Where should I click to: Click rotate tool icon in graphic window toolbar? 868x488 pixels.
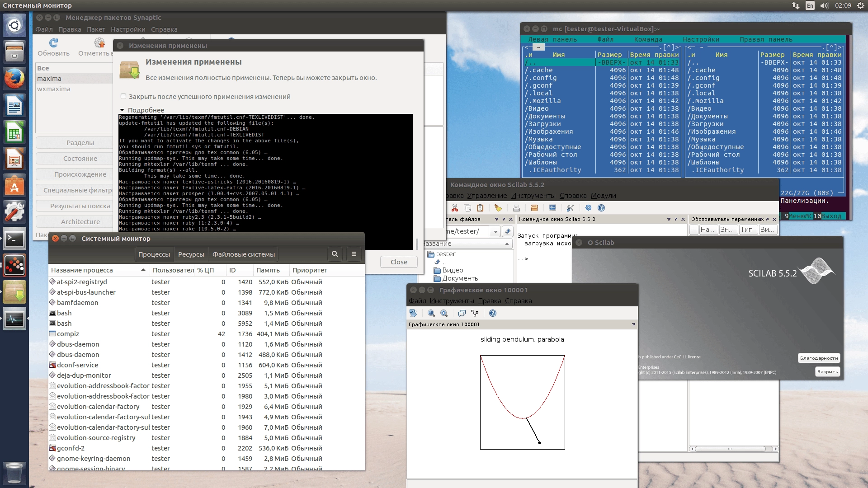413,313
